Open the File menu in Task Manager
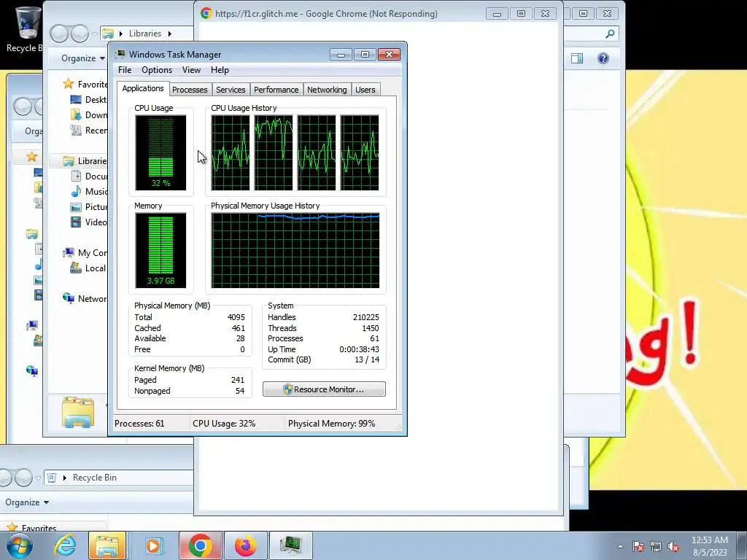Image resolution: width=747 pixels, height=560 pixels. 125,70
